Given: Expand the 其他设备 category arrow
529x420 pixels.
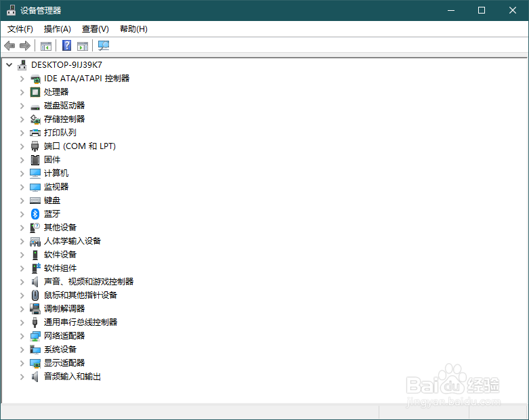Looking at the screenshot, I should click(22, 228).
